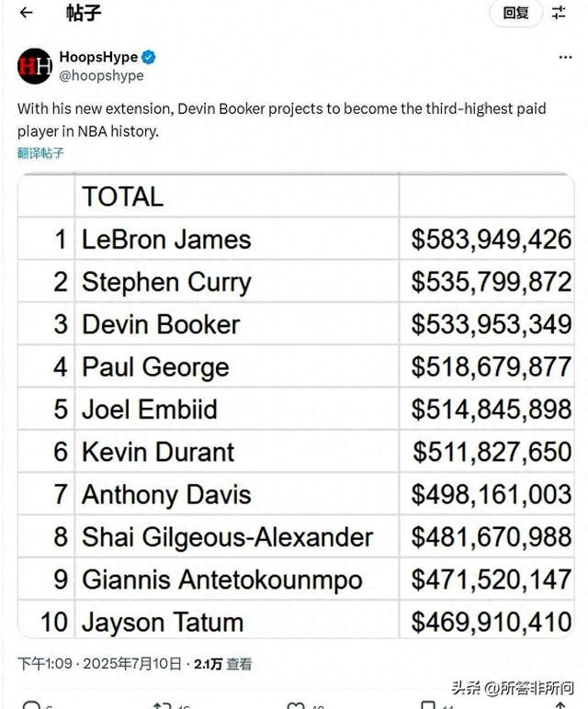
Task: Click the 帖子 header title
Action: pyautogui.click(x=84, y=13)
